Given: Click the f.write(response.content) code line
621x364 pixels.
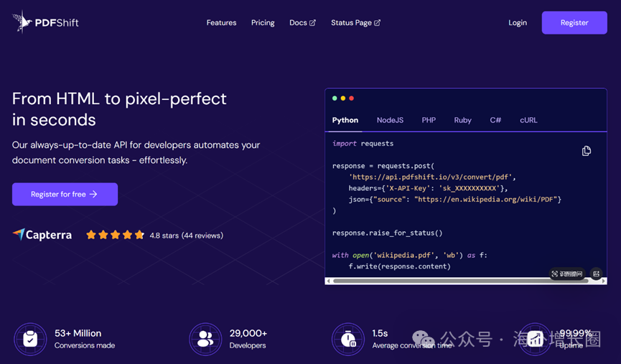Looking at the screenshot, I should click(x=400, y=266).
